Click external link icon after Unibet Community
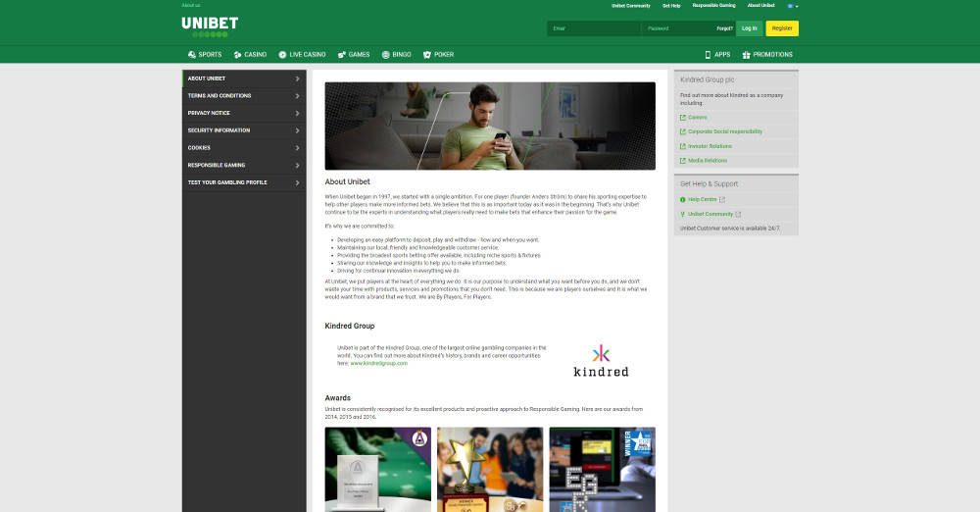This screenshot has height=512, width=980. click(738, 214)
